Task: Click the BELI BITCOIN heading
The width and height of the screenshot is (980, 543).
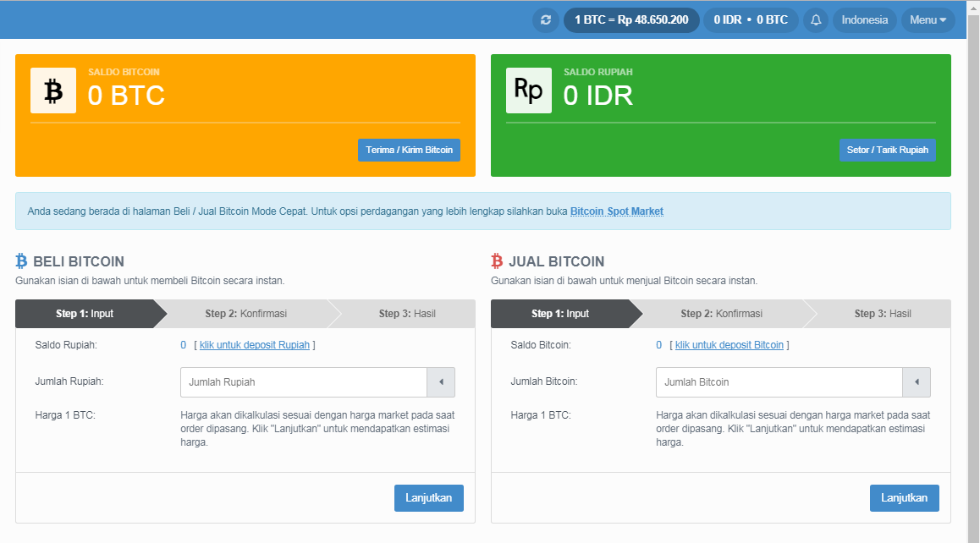Action: pos(79,261)
